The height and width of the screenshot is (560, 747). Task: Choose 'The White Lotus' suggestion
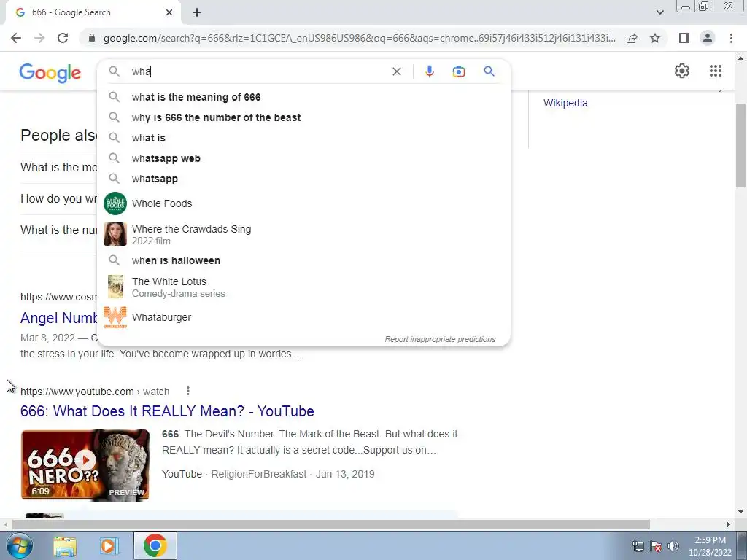coord(303,287)
